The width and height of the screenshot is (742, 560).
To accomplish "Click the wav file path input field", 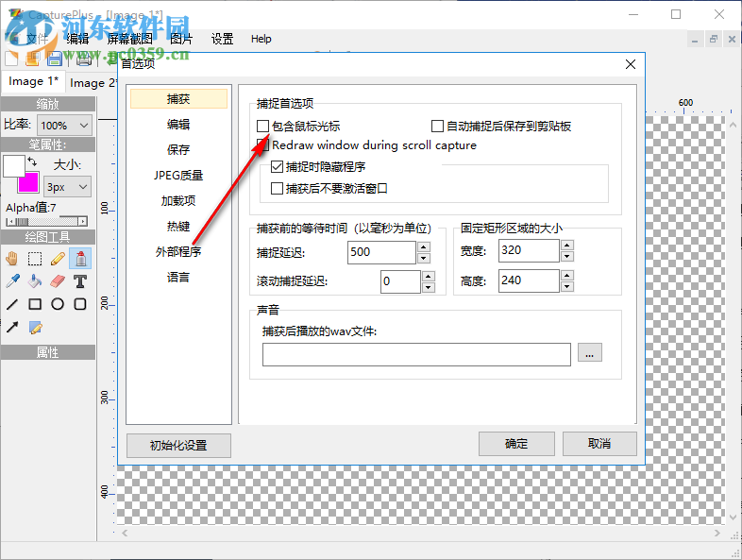I will click(416, 354).
